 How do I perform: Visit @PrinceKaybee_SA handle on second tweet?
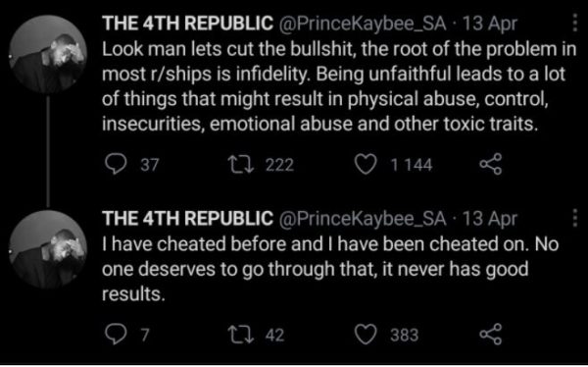click(362, 219)
